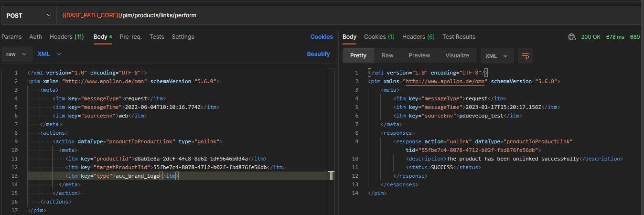Click the network globe icon
Screen dimensions: 644x215
point(571,37)
